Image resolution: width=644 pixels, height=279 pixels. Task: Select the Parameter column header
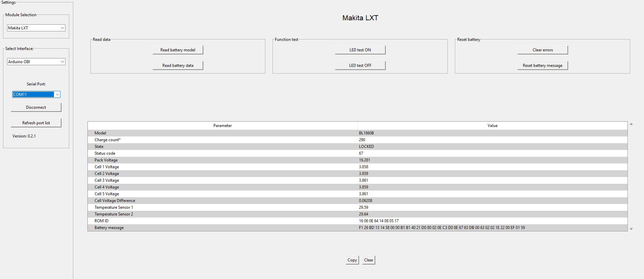(x=222, y=126)
